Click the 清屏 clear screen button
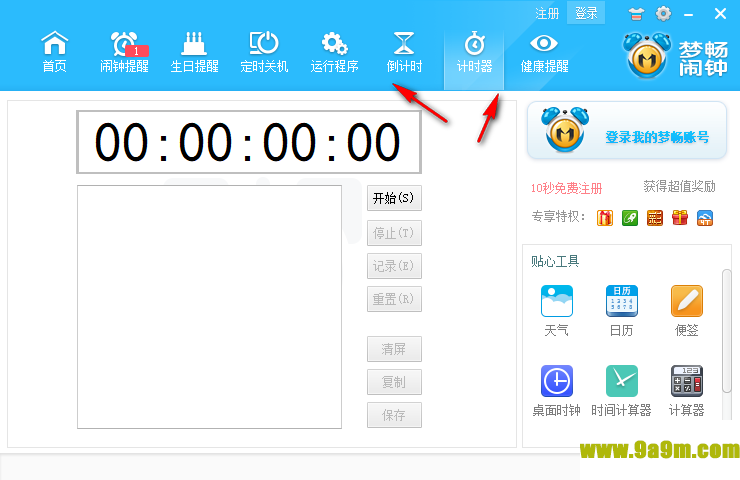Viewport: 740px width, 480px height. pyautogui.click(x=394, y=349)
